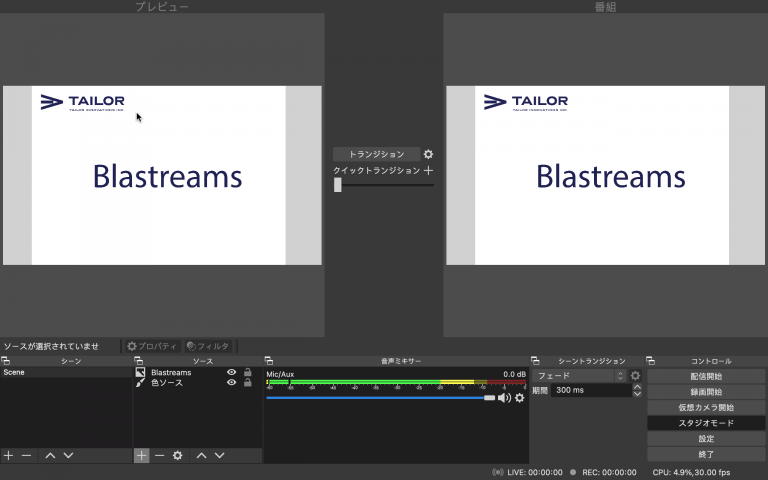
Task: Hide the 色ソース source via eye icon
Action: coord(232,383)
